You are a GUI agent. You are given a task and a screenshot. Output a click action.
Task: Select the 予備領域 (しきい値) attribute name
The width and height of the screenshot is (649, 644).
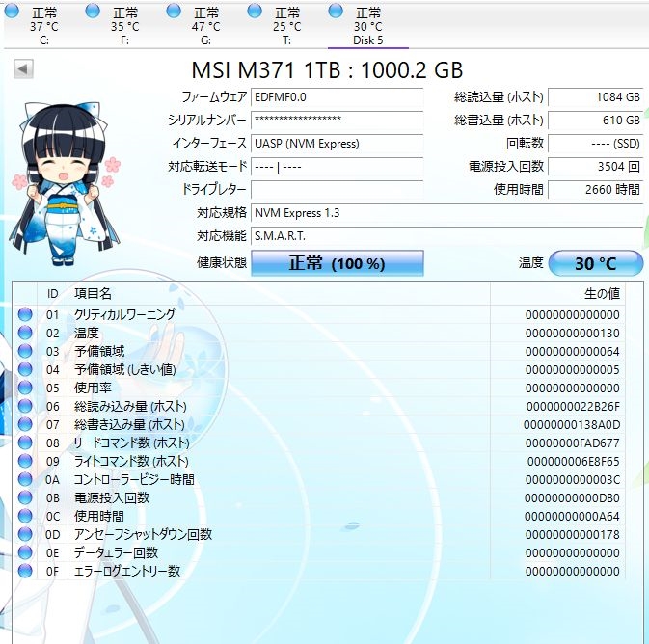click(125, 369)
